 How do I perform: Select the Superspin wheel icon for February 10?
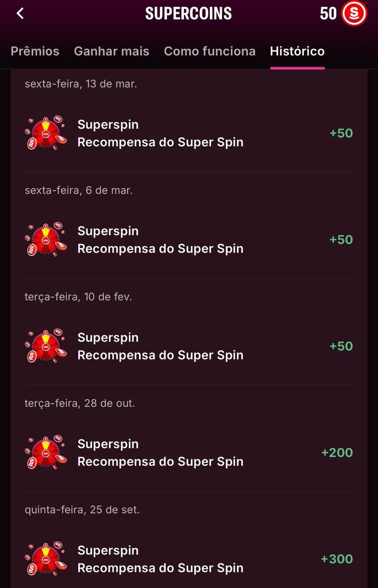point(46,345)
